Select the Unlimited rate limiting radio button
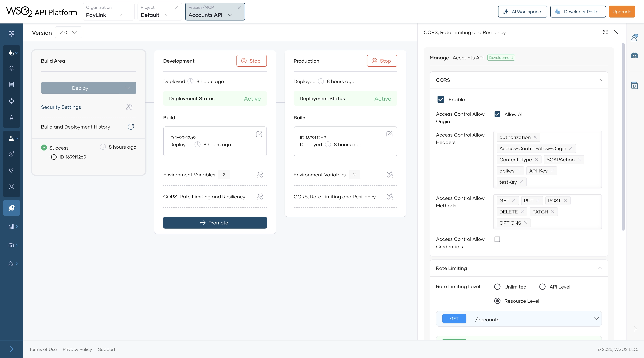 pos(498,286)
